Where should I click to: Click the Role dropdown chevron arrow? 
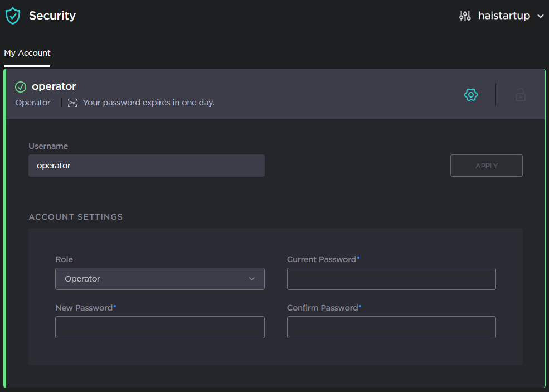point(251,279)
